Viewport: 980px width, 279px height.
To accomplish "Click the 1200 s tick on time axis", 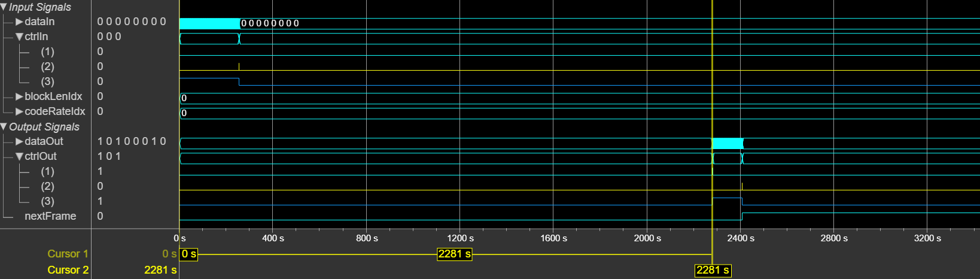I will (x=460, y=238).
